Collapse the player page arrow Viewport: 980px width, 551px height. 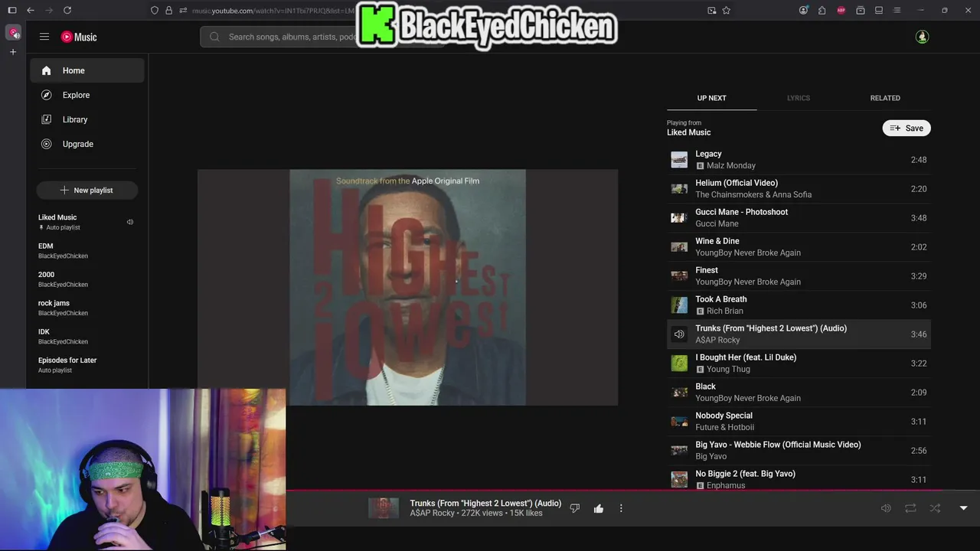pyautogui.click(x=963, y=508)
